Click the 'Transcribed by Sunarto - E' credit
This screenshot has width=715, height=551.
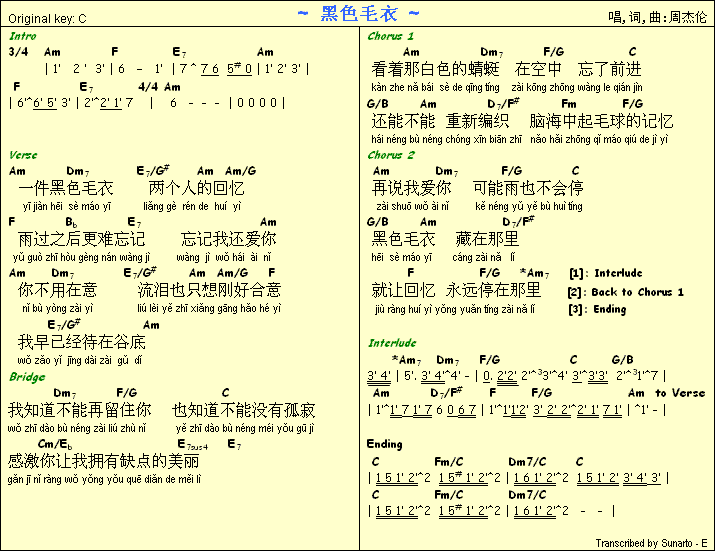tap(651, 543)
